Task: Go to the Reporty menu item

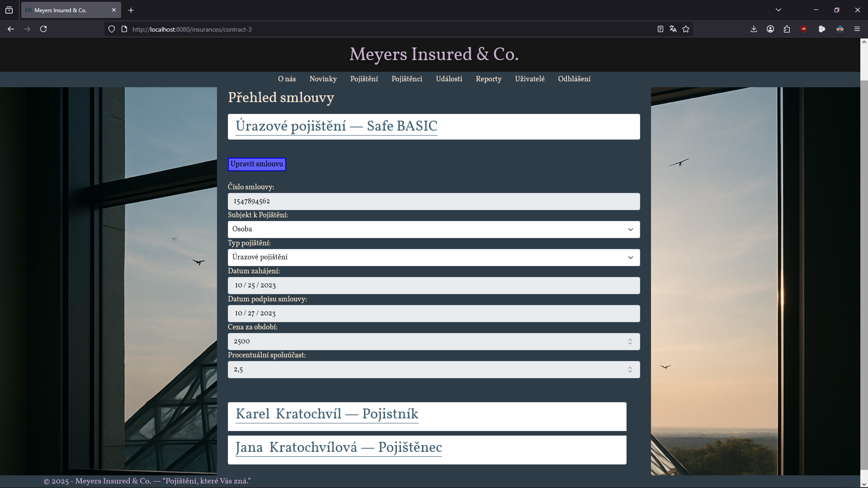Action: (488, 79)
